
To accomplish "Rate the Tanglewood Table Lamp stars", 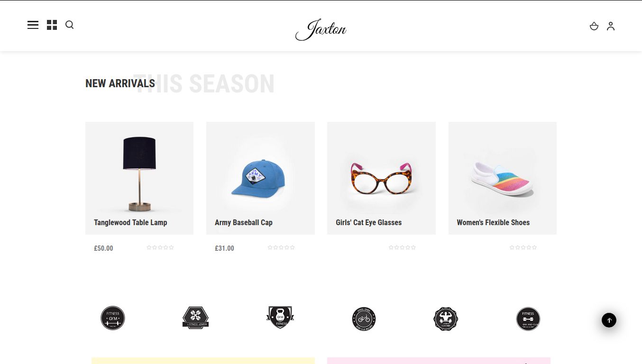I will click(x=160, y=247).
